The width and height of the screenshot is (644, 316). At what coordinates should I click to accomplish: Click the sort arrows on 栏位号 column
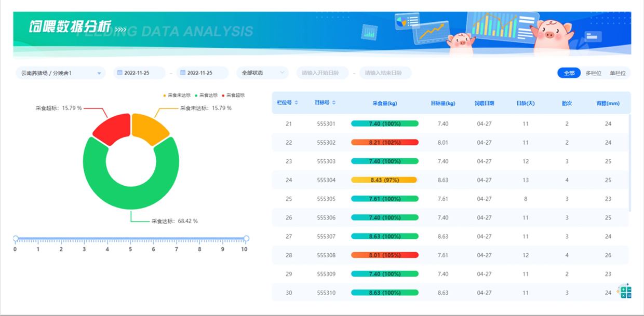tap(297, 103)
